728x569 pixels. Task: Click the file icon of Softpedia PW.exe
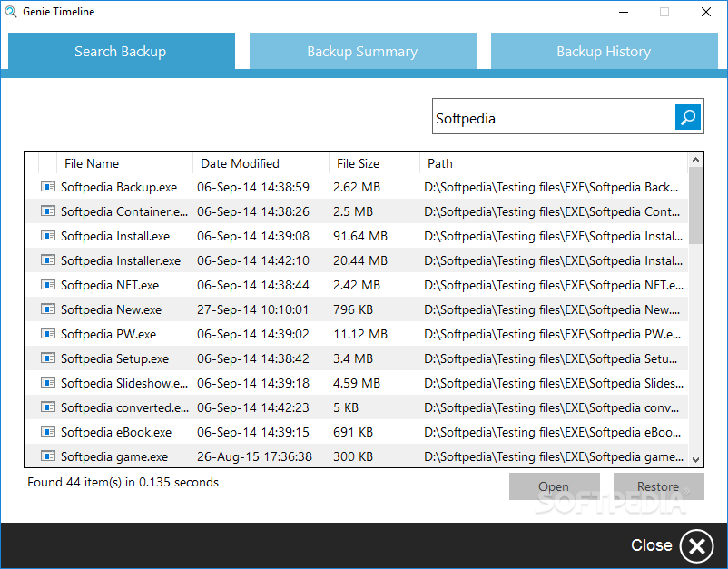coord(48,334)
